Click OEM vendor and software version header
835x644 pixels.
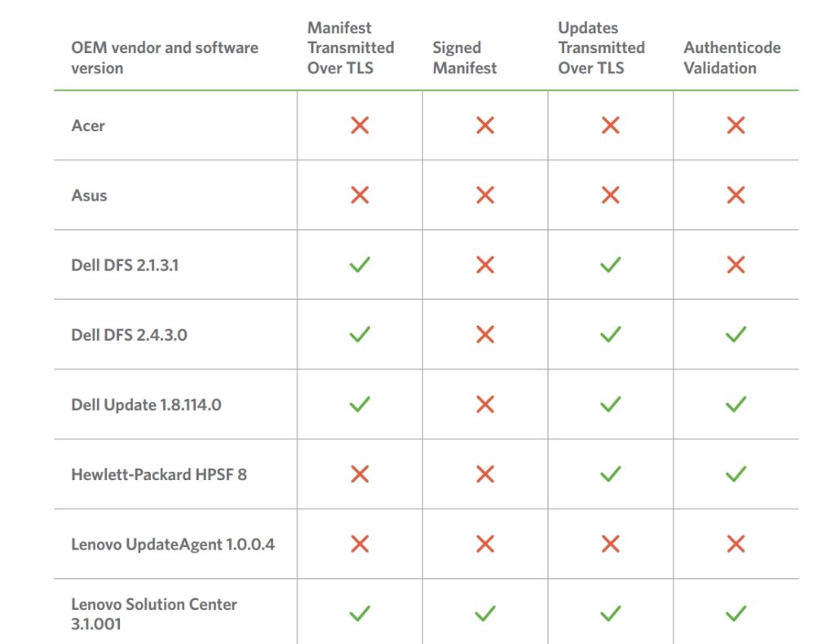[164, 58]
